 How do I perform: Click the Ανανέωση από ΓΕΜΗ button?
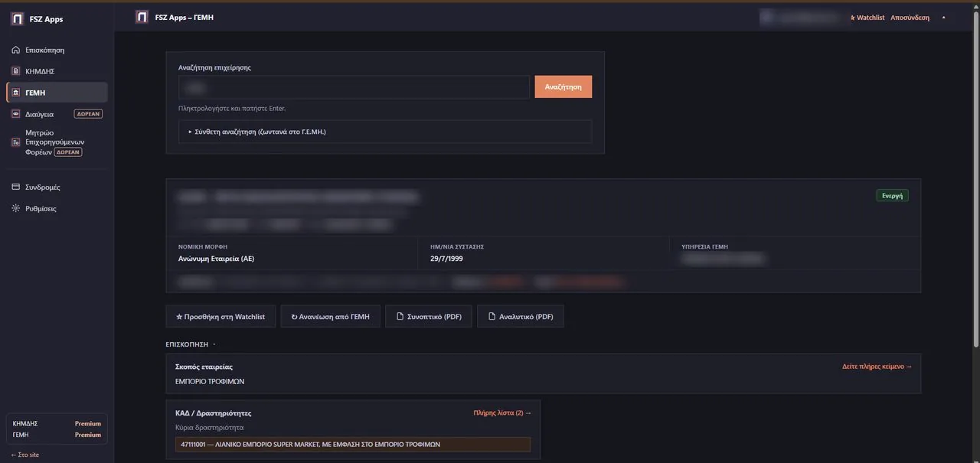pyautogui.click(x=331, y=317)
